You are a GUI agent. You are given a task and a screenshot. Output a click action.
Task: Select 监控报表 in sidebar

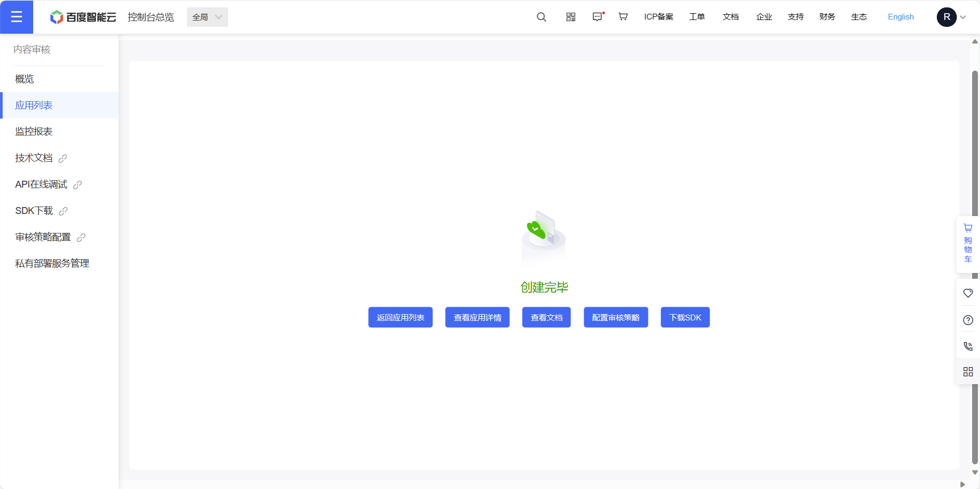coord(59,132)
